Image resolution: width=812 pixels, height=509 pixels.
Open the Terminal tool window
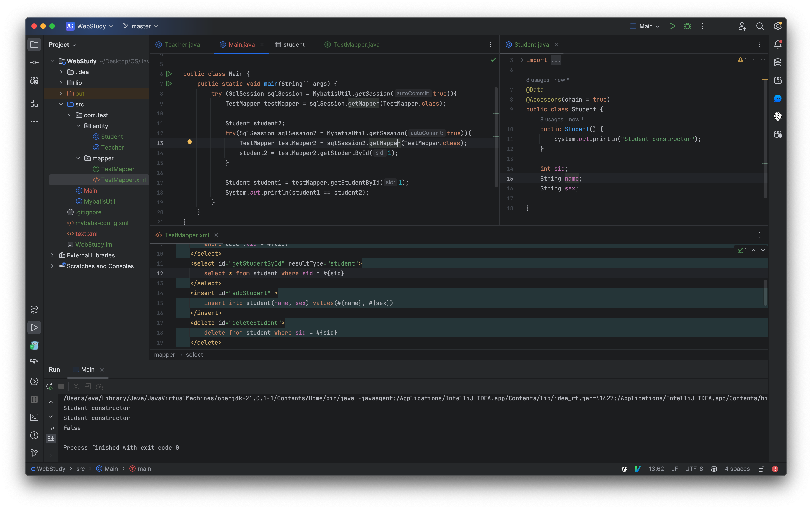34,417
